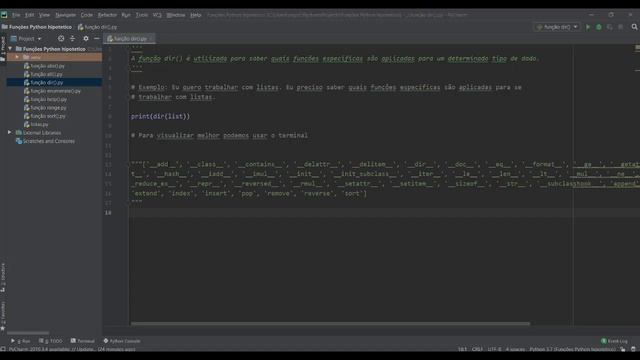Viewport: 640px width, 360px height.
Task: Click the project name breadcrumb
Action: pyautogui.click(x=37, y=27)
